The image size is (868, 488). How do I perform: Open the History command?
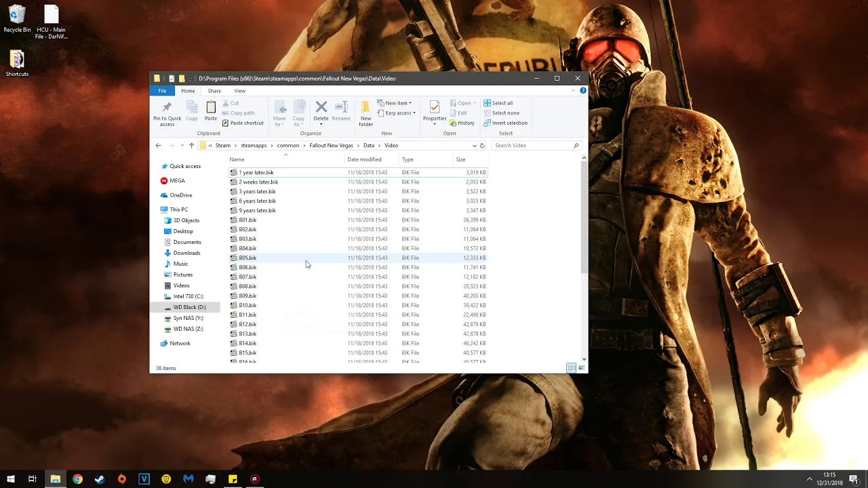(x=462, y=123)
